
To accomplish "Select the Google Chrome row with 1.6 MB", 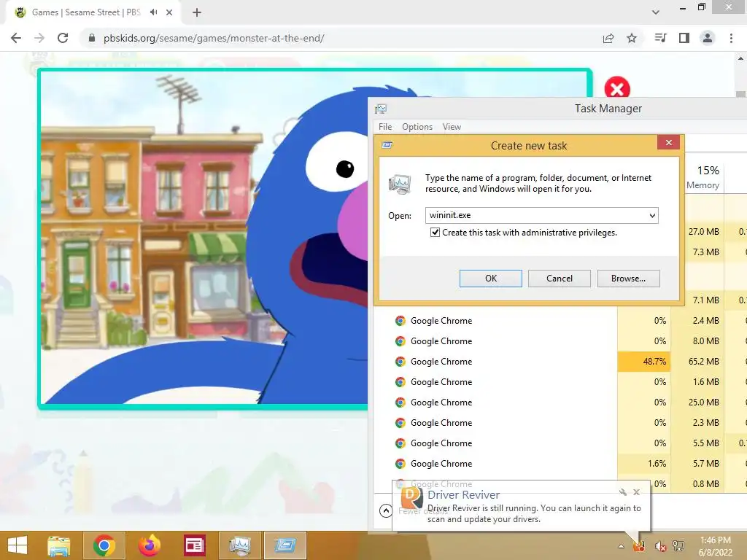I will point(560,382).
